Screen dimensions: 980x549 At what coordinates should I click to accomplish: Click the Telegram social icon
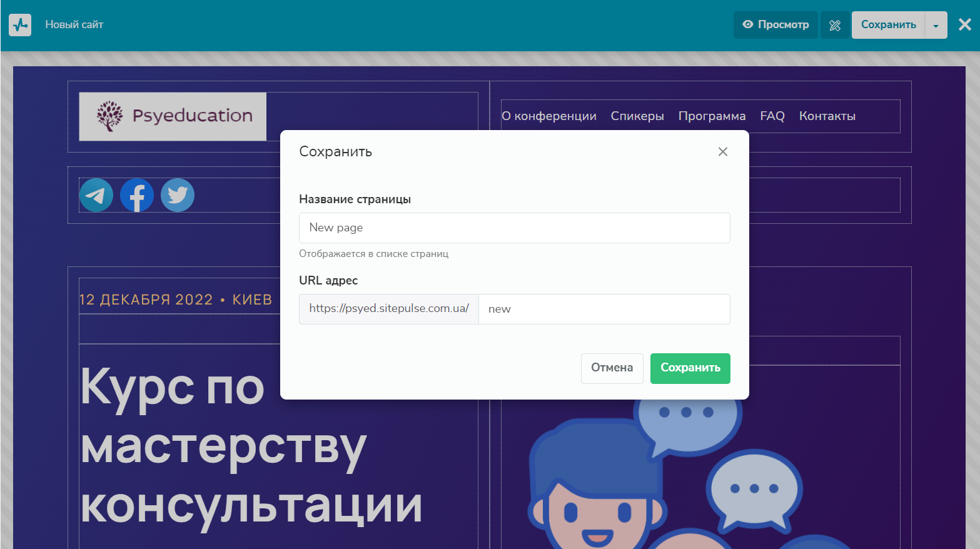point(96,195)
